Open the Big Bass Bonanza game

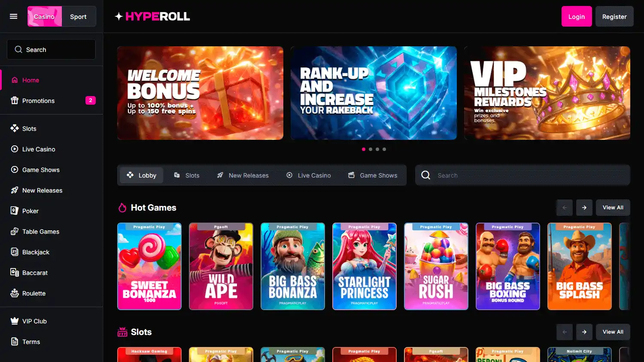293,266
